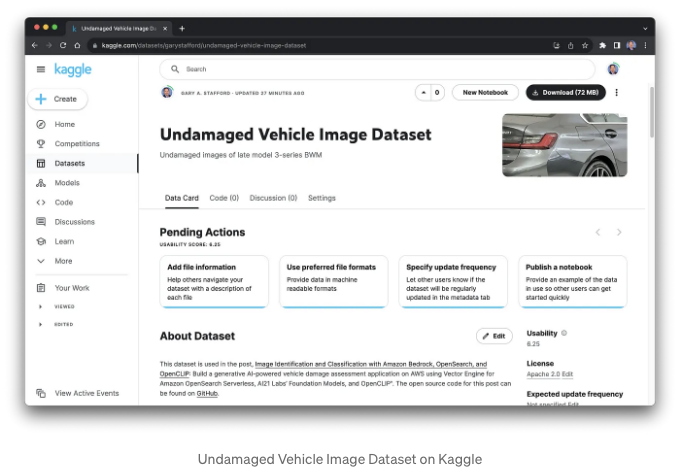680x468 pixels.
Task: Click the Learn graduation cap icon
Action: click(41, 242)
